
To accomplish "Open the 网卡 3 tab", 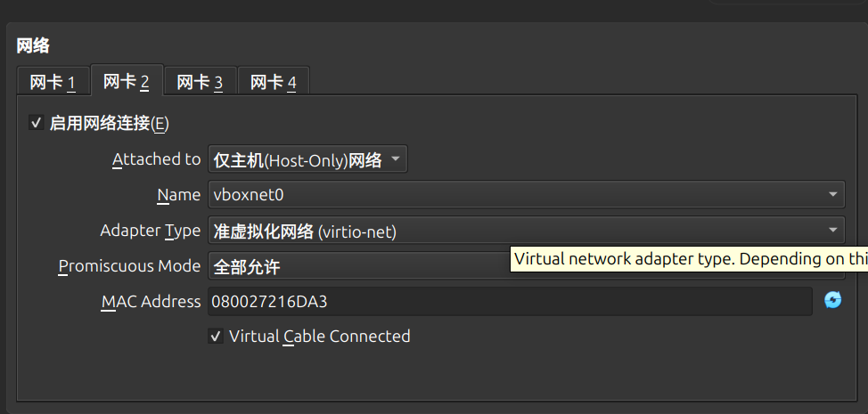I will coord(200,83).
